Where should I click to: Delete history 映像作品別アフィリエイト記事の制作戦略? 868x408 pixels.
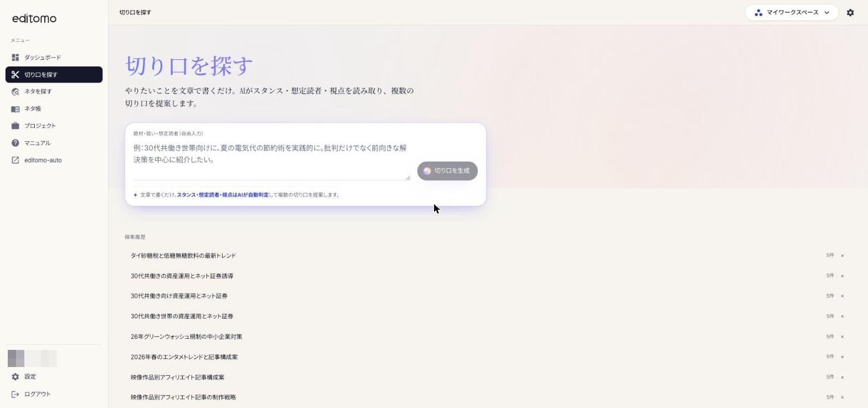pyautogui.click(x=842, y=397)
